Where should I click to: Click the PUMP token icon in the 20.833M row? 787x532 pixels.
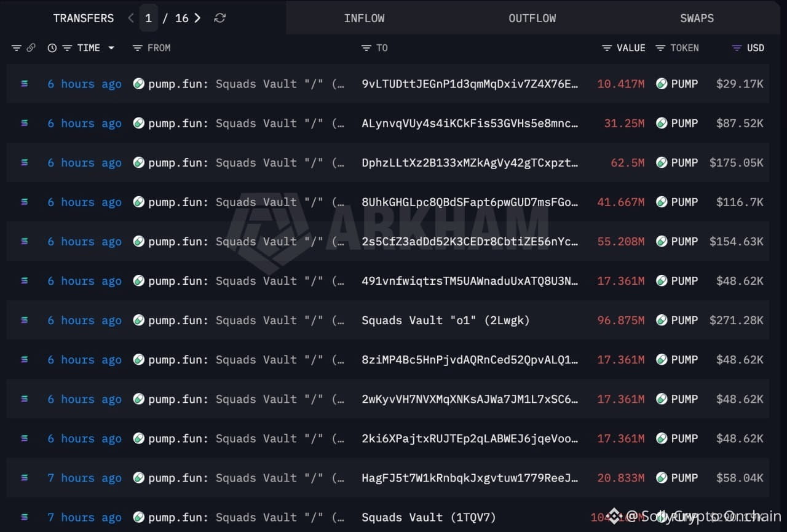(662, 478)
